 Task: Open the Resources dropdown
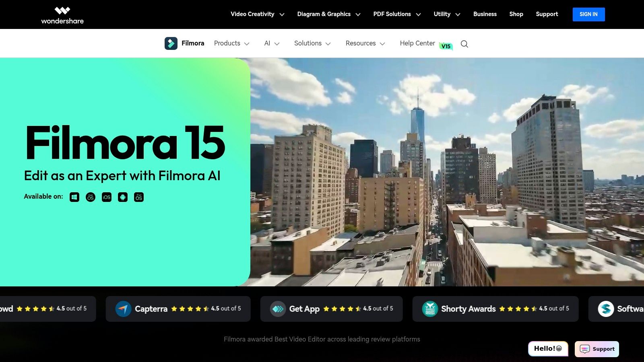365,43
